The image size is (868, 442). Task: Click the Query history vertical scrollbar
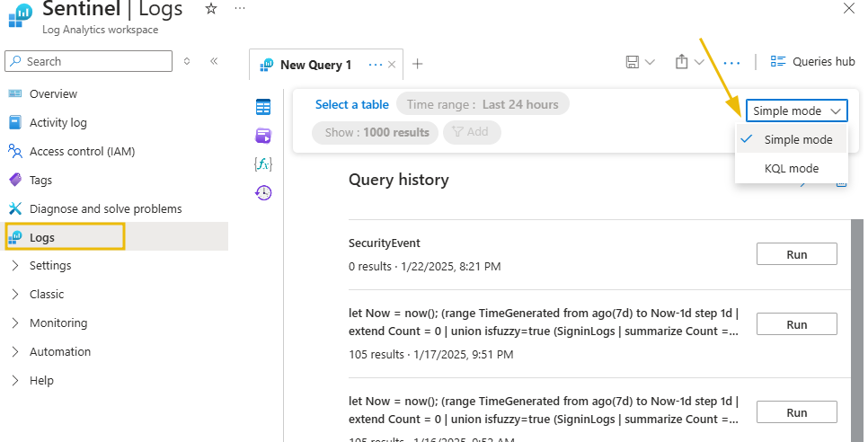857,331
